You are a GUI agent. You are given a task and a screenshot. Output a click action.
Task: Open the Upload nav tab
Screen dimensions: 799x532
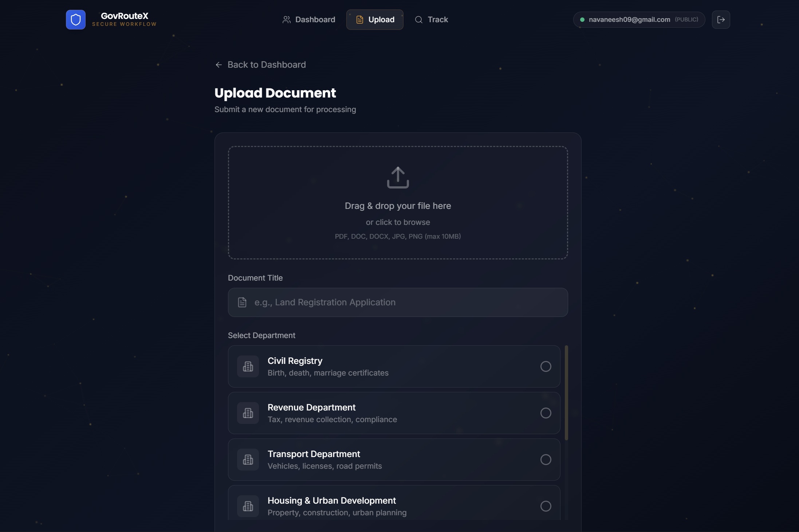click(x=375, y=20)
